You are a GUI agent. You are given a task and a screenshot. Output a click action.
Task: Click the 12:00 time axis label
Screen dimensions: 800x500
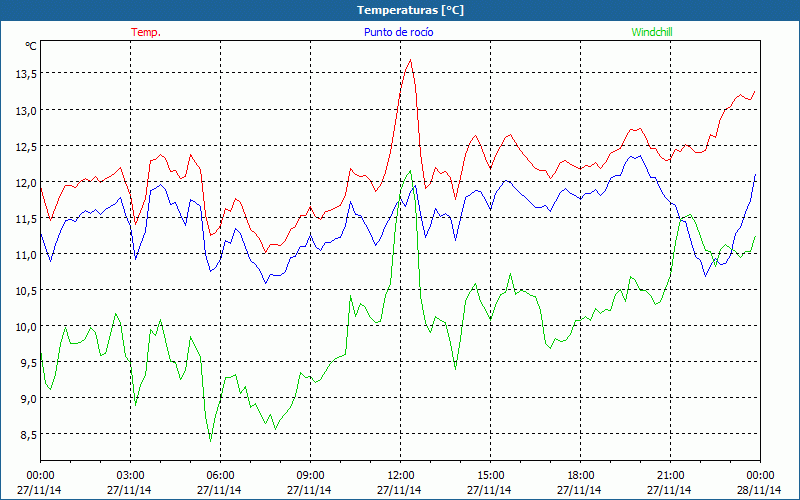click(x=401, y=476)
